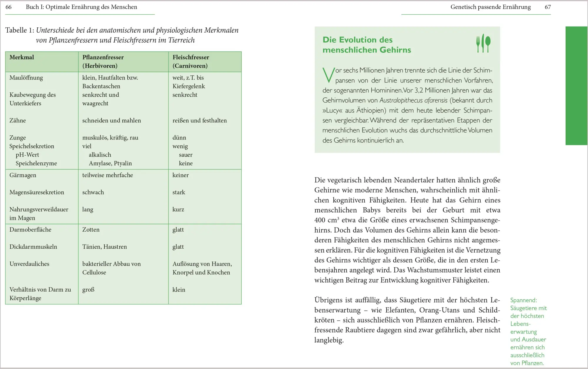Click the fork and spoon icon
The image size is (588, 369).
pos(483,44)
